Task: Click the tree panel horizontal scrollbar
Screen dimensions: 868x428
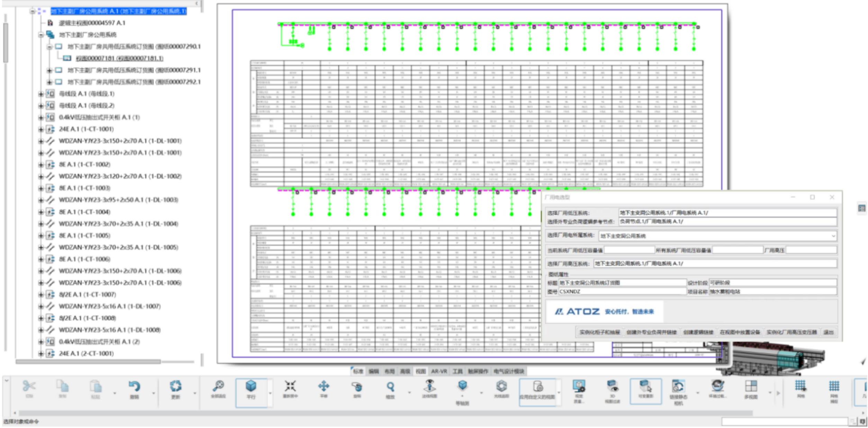Action: point(88,362)
